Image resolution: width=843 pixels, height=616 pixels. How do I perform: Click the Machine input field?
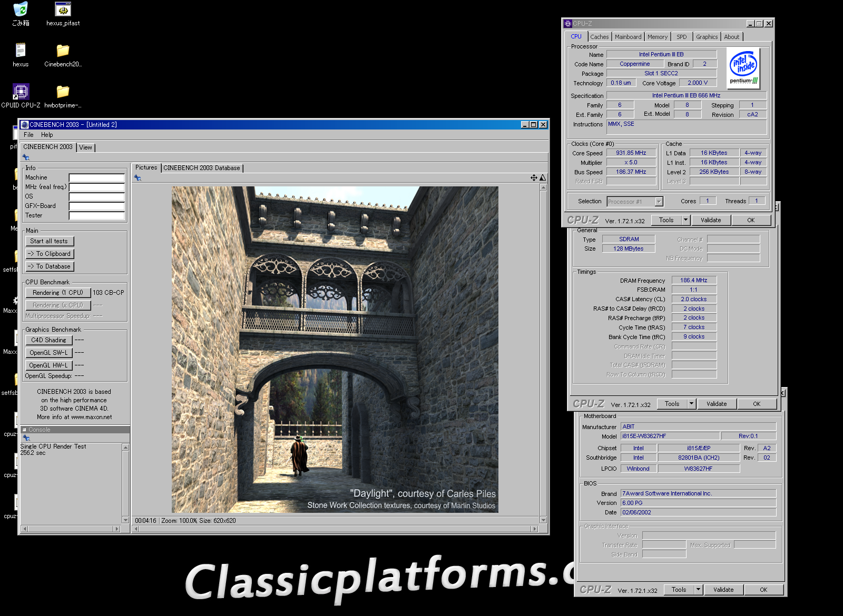[97, 178]
